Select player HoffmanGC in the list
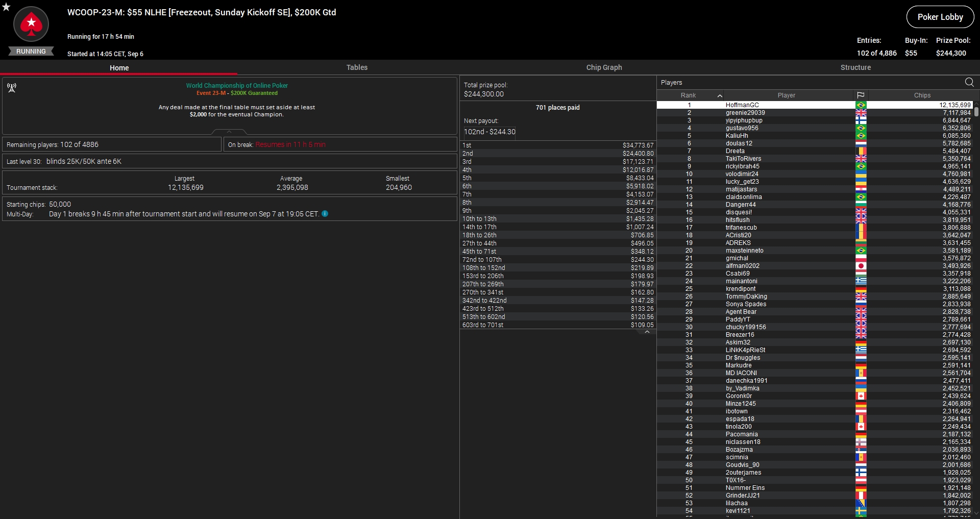Image resolution: width=980 pixels, height=519 pixels. pos(815,105)
